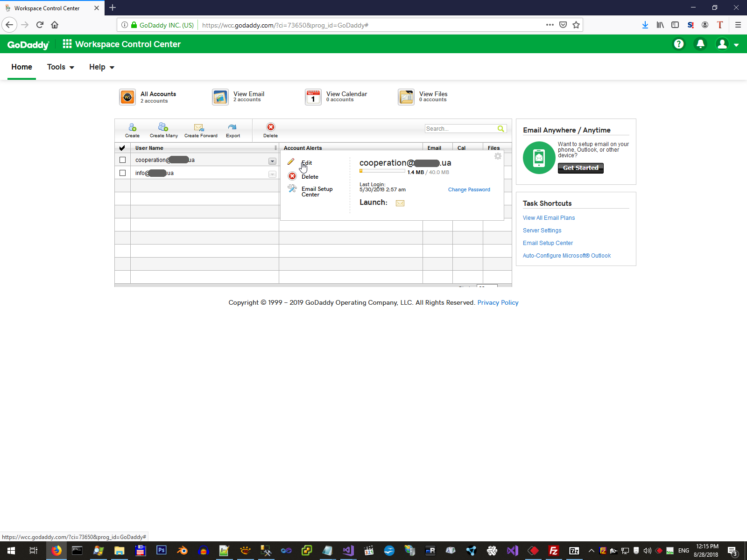Choose Edit in account popup menu

(307, 163)
